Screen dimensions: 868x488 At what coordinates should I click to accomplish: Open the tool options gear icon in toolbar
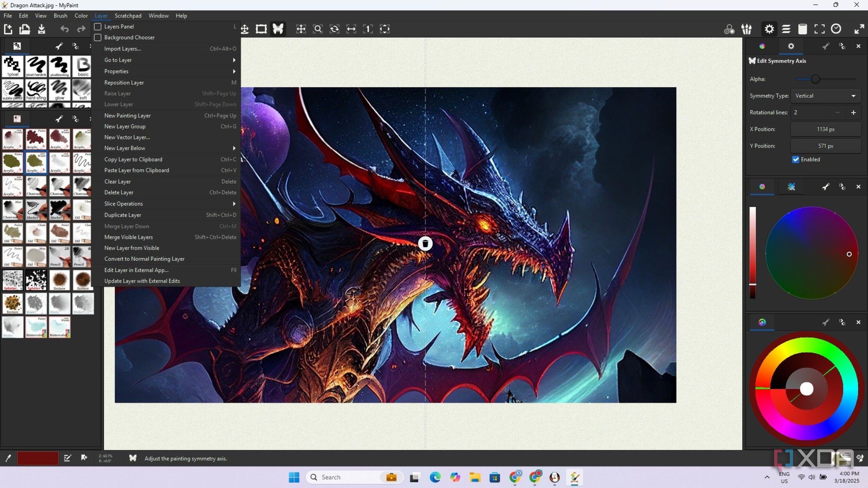(x=769, y=29)
